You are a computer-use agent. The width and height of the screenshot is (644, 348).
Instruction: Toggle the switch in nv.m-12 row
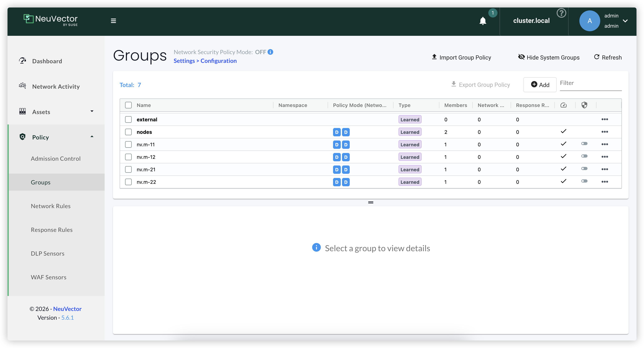coord(584,156)
